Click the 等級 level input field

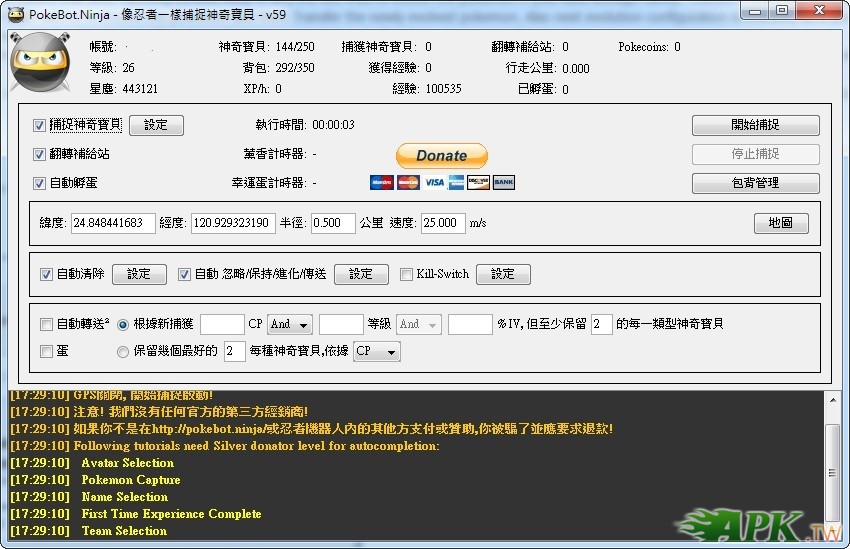pyautogui.click(x=341, y=324)
